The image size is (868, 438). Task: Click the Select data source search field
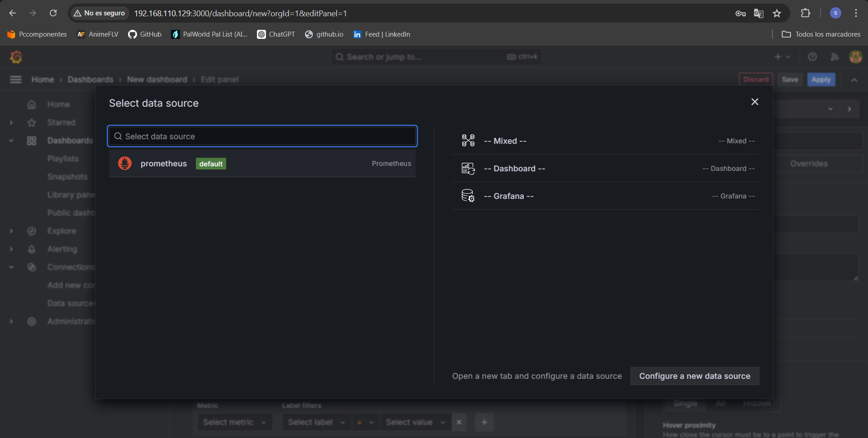pyautogui.click(x=262, y=137)
